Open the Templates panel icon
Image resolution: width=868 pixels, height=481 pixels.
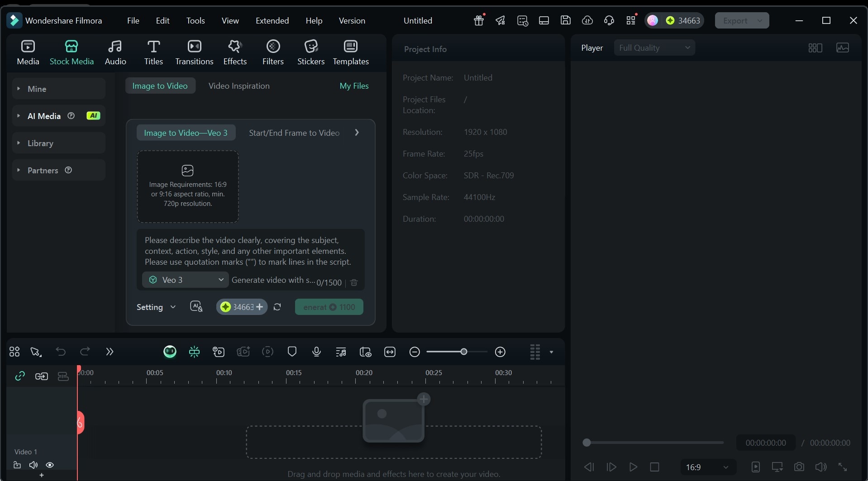(351, 52)
